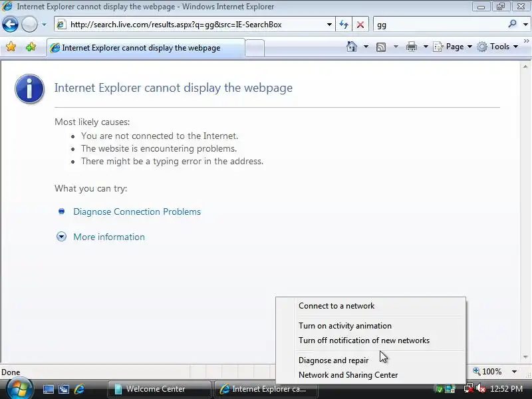Stop loading with the red X button
Viewport: 532px width, 399px height.
(360, 25)
